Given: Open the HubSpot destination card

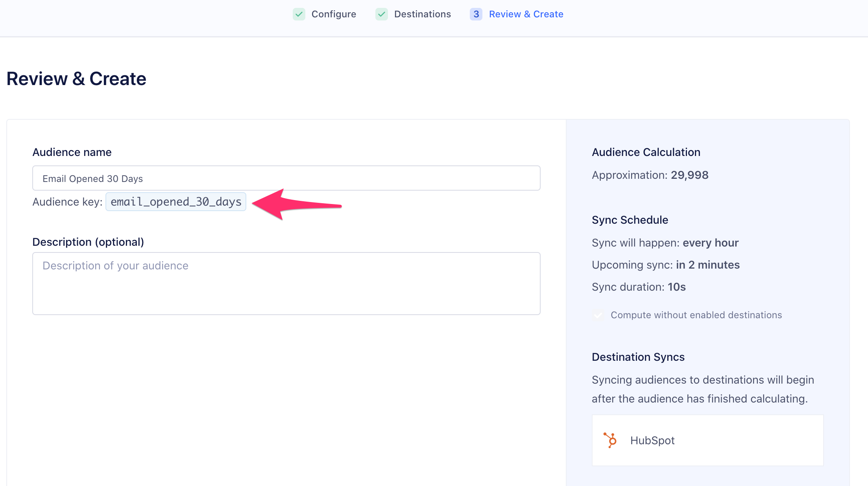Looking at the screenshot, I should click(x=707, y=440).
